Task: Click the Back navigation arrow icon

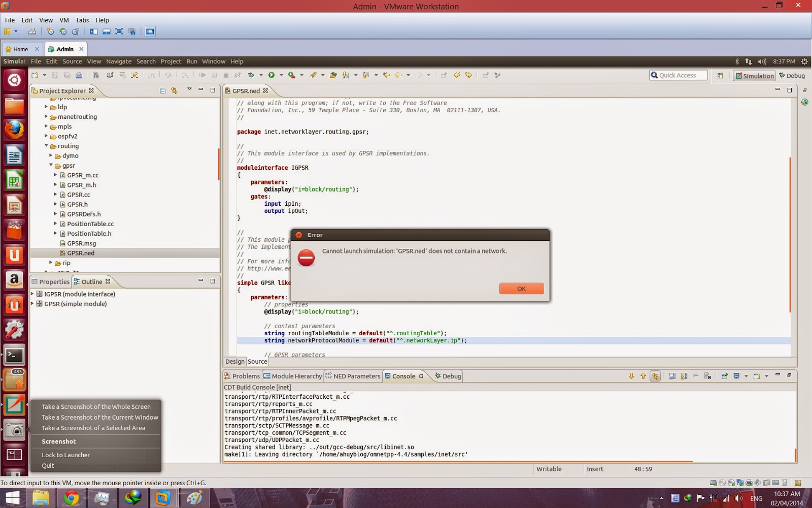Action: click(398, 75)
